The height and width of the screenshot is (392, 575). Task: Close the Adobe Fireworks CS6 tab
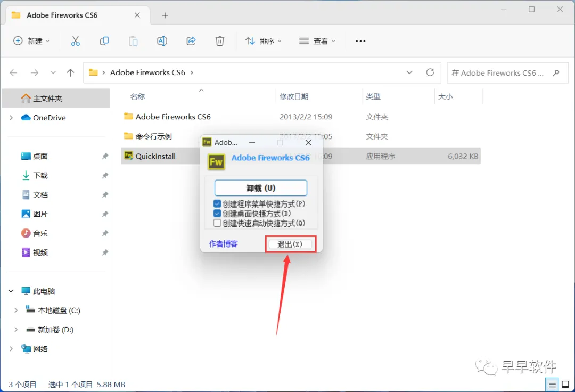pyautogui.click(x=137, y=15)
